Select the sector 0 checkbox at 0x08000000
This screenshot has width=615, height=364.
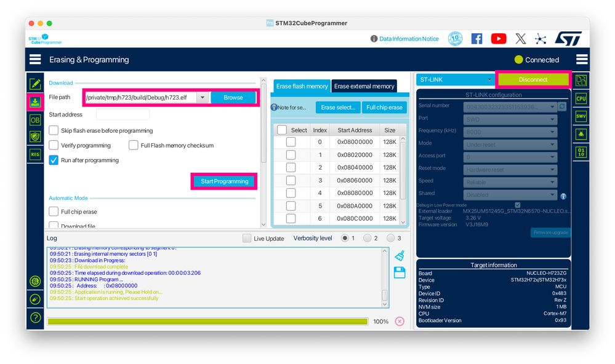point(291,142)
